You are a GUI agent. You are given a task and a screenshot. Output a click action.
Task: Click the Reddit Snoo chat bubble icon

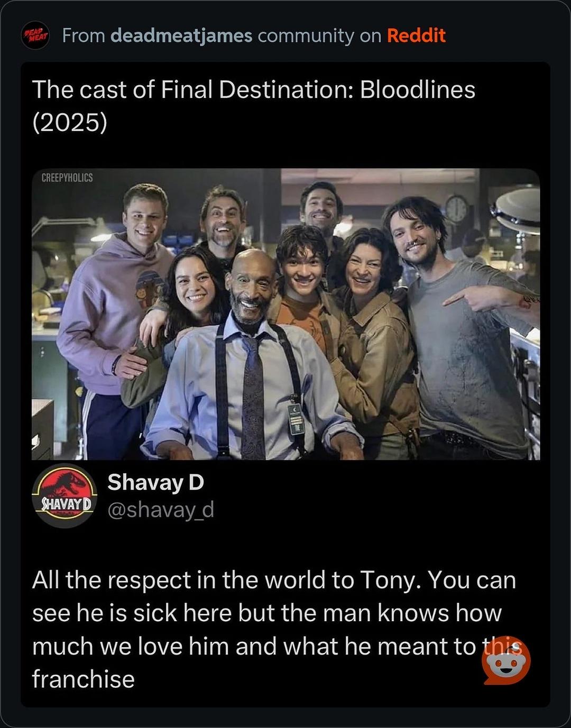(x=506, y=661)
